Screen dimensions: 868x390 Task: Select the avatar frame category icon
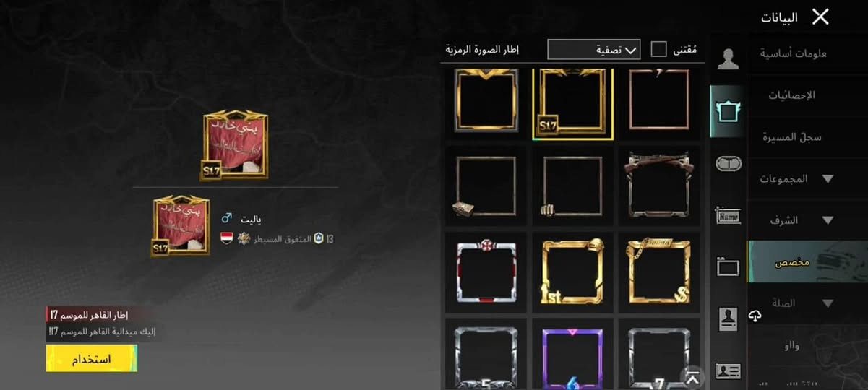click(x=728, y=111)
